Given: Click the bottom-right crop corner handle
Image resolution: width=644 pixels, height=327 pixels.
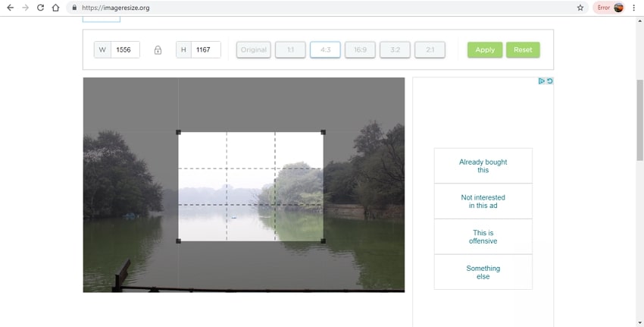Looking at the screenshot, I should pos(323,241).
